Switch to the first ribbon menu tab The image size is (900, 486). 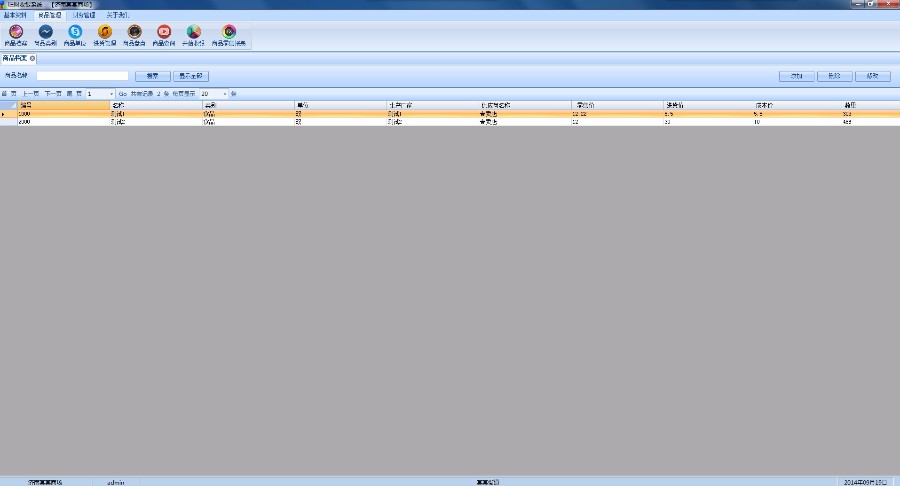pos(16,15)
